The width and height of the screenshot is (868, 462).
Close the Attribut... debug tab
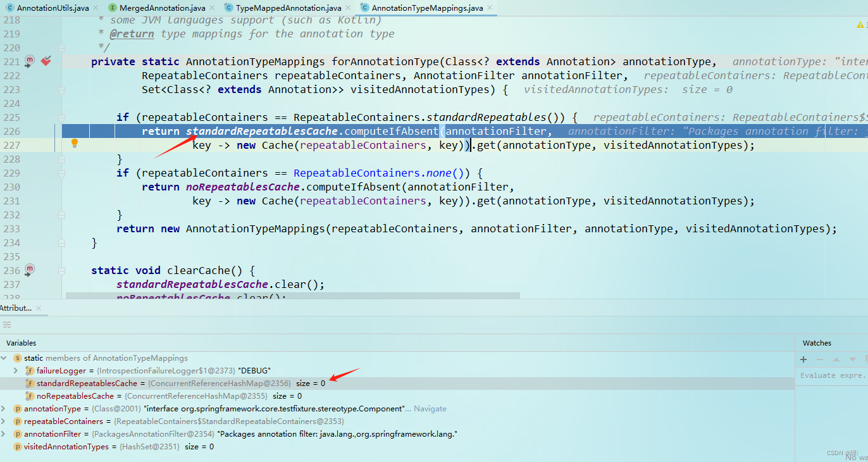[39, 308]
